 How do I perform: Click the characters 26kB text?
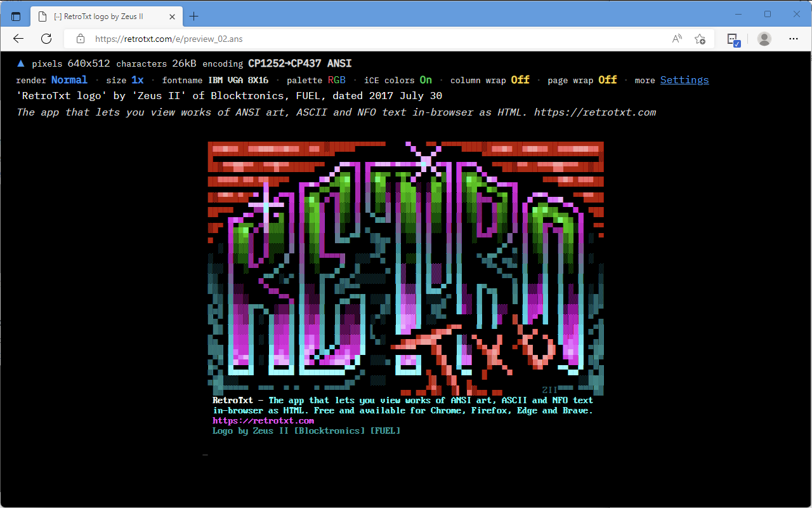click(156, 63)
